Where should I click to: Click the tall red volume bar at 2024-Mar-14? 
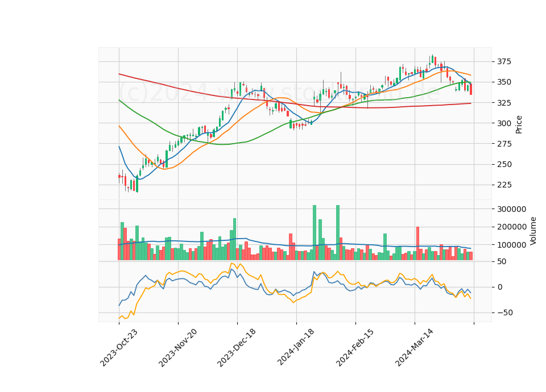[418, 244]
